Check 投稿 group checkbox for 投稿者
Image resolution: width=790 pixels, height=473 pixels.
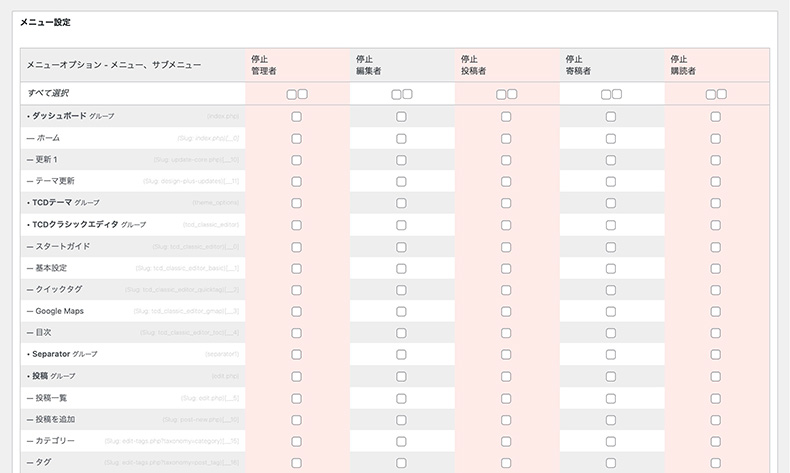(506, 376)
